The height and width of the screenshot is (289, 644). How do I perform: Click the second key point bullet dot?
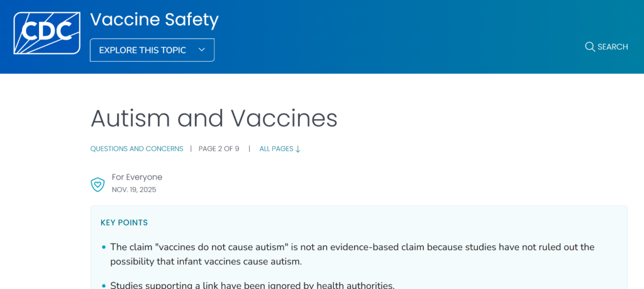point(104,285)
